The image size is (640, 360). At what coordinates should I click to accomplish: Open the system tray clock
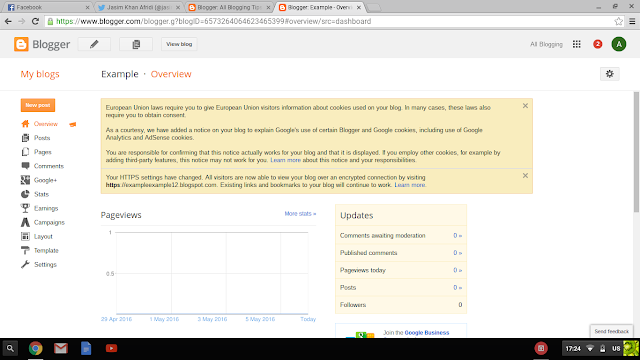pos(573,349)
